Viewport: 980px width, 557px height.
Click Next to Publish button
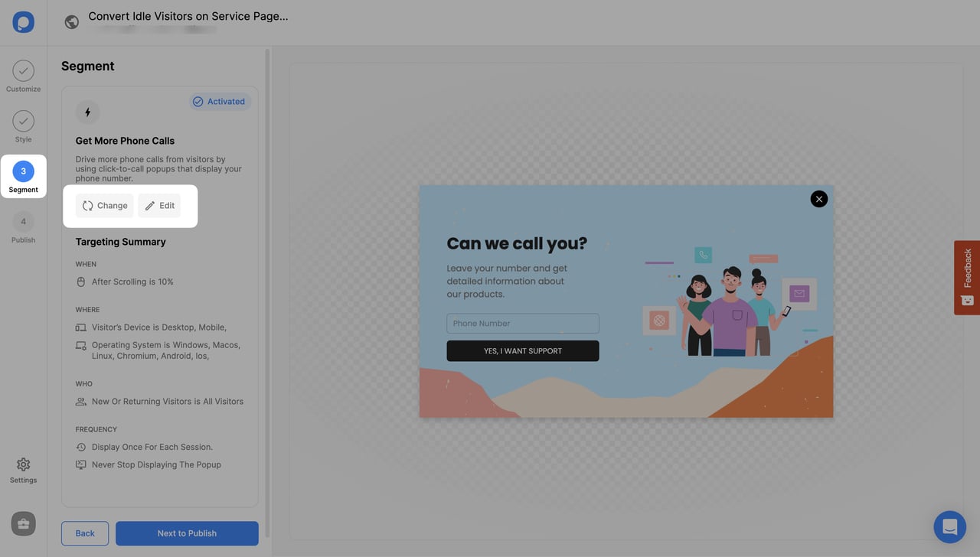coord(187,533)
